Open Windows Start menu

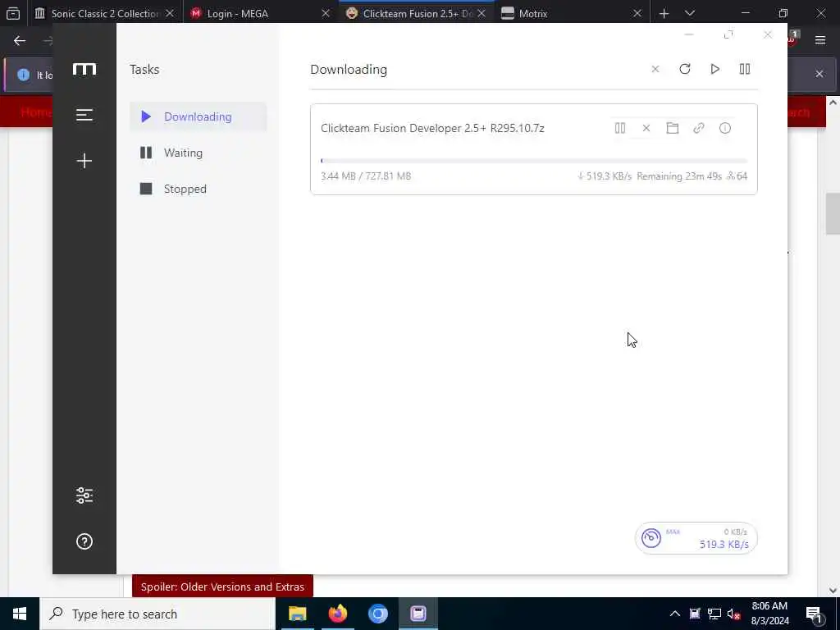[x=20, y=614]
